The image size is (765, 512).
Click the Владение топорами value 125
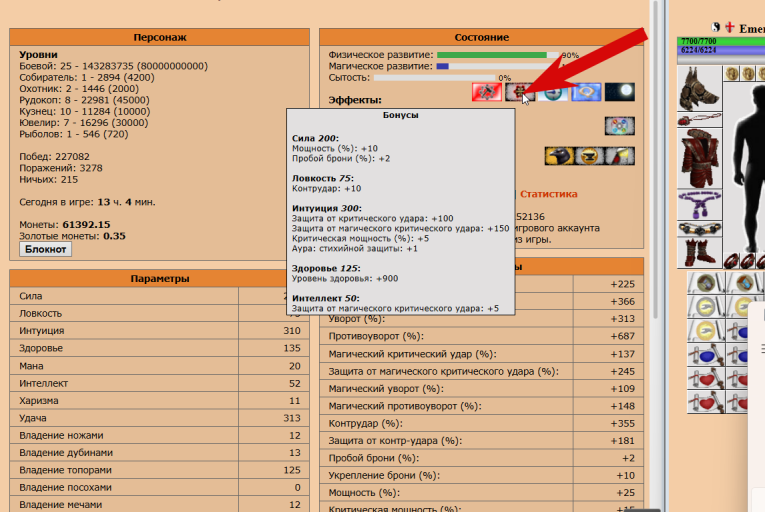(x=292, y=470)
